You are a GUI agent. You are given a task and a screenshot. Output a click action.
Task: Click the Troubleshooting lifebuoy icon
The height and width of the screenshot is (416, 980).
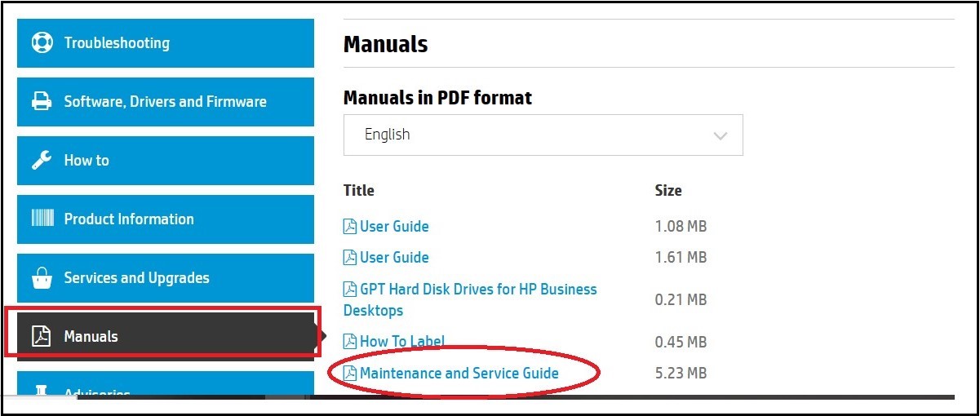click(x=42, y=42)
